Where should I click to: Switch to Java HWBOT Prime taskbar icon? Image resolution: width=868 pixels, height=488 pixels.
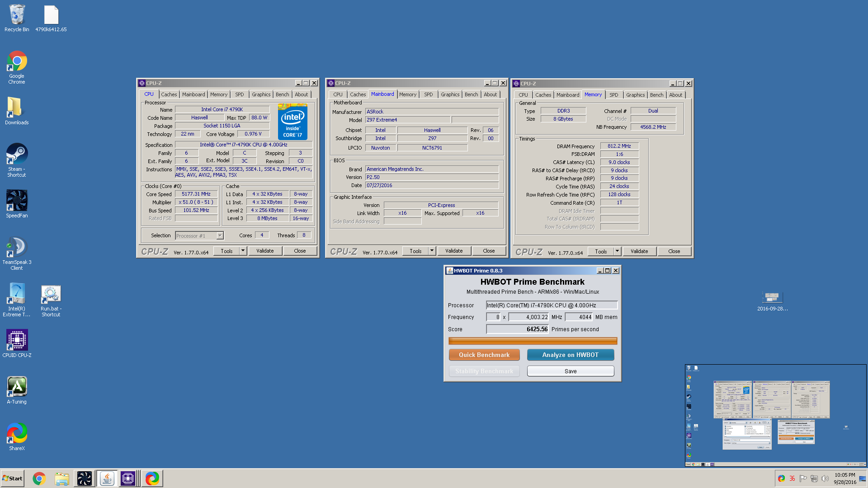107,479
